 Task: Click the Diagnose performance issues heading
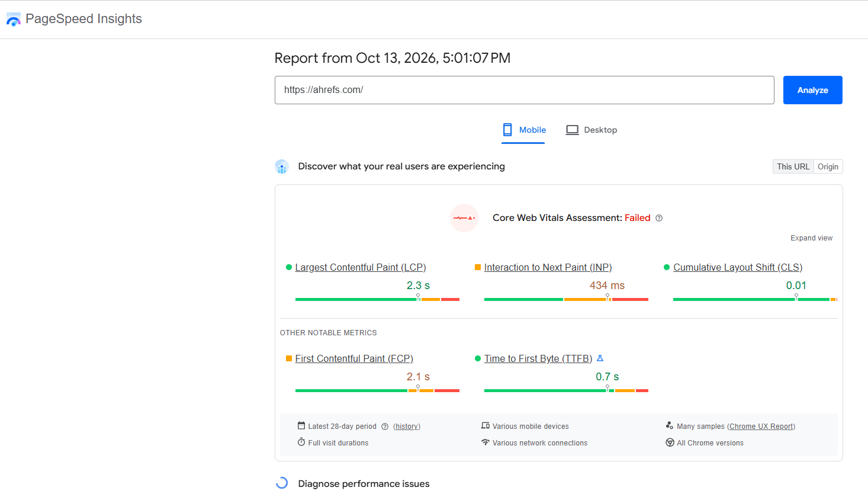pyautogui.click(x=364, y=484)
